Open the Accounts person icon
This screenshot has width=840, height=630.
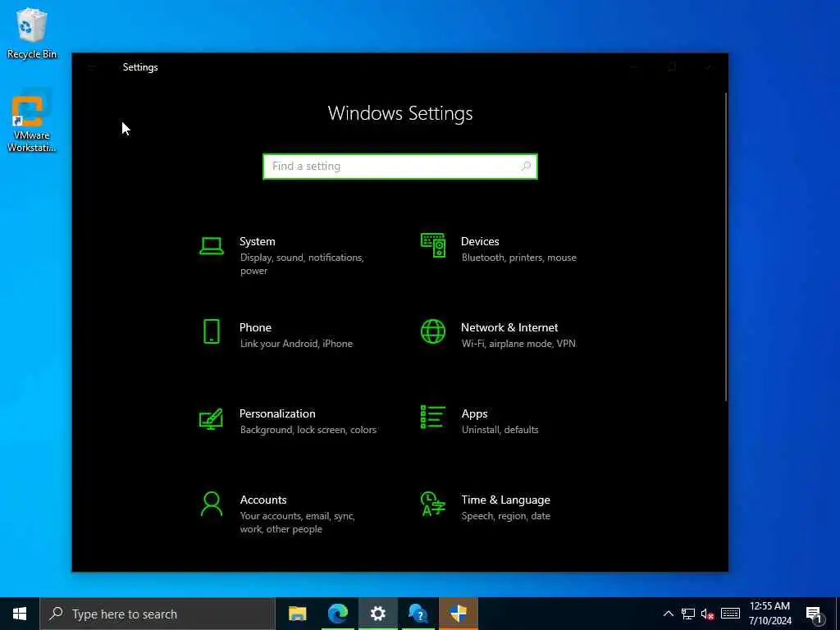(212, 504)
